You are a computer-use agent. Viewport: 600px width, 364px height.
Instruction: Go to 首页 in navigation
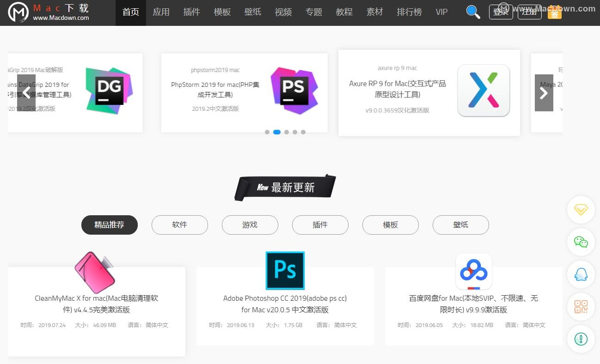click(131, 12)
